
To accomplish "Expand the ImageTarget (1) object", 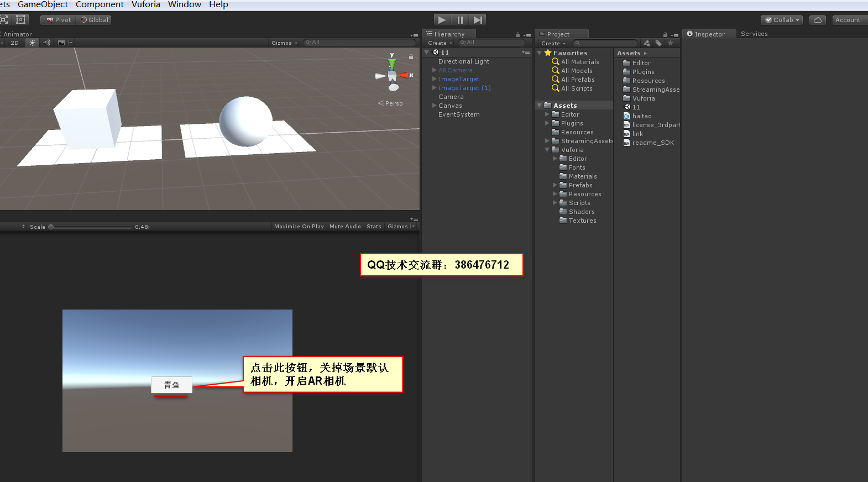I will pyautogui.click(x=435, y=88).
